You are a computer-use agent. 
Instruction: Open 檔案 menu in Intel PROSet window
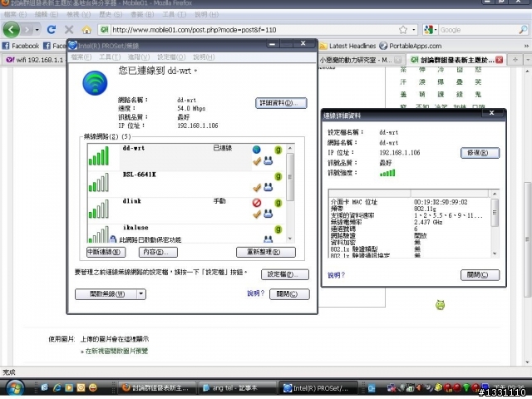(x=81, y=57)
